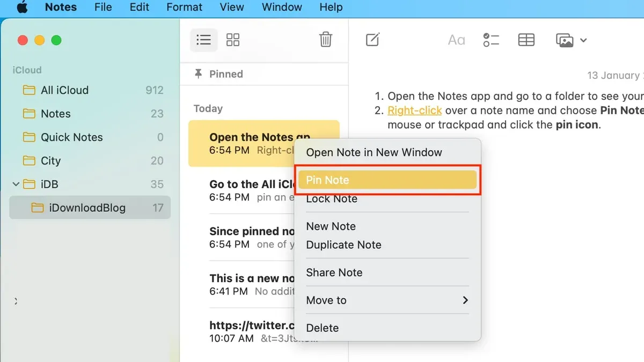644x362 pixels.
Task: Choose Pin Note in context menu
Action: coord(387,180)
